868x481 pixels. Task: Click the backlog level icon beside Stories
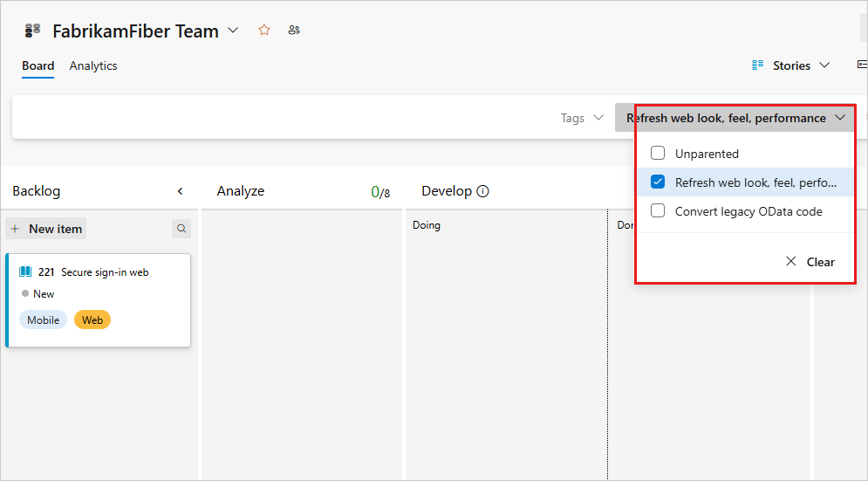(x=758, y=65)
